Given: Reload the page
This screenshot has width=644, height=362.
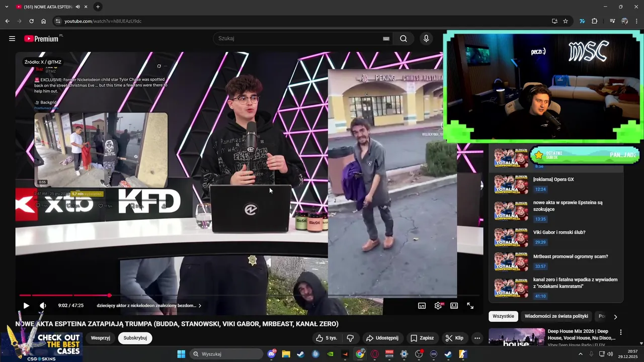Looking at the screenshot, I should click(31, 21).
